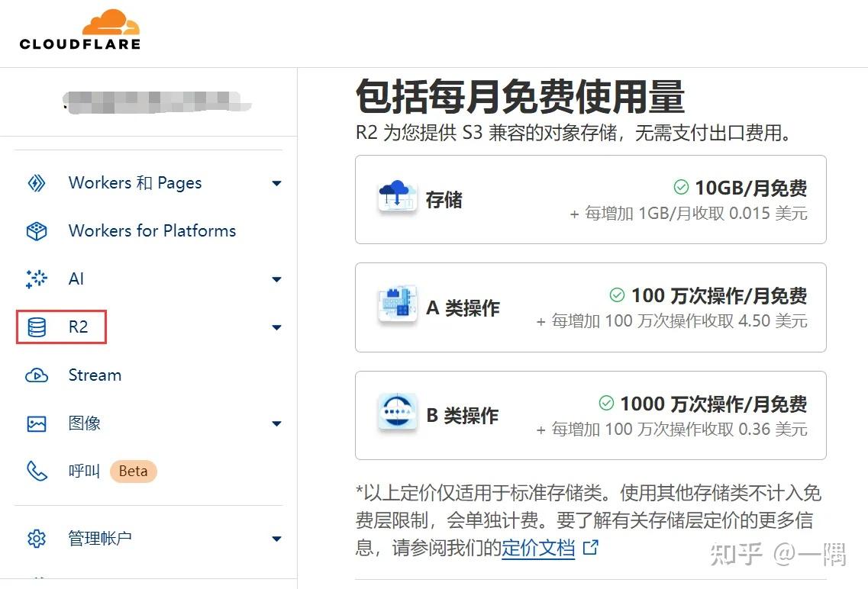Expand the 图像 section chevron
This screenshot has width=868, height=589.
[x=276, y=423]
